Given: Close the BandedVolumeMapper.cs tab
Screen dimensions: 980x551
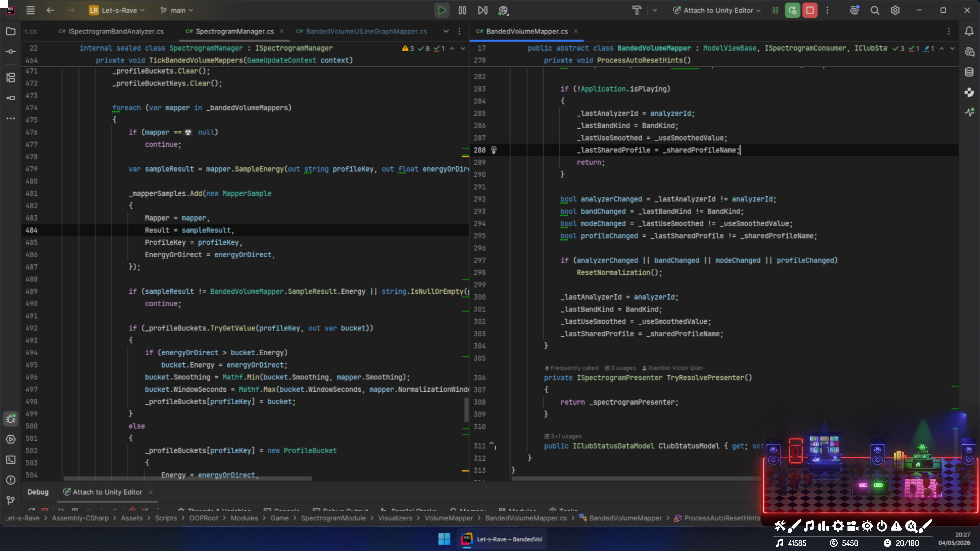Looking at the screenshot, I should point(575,31).
